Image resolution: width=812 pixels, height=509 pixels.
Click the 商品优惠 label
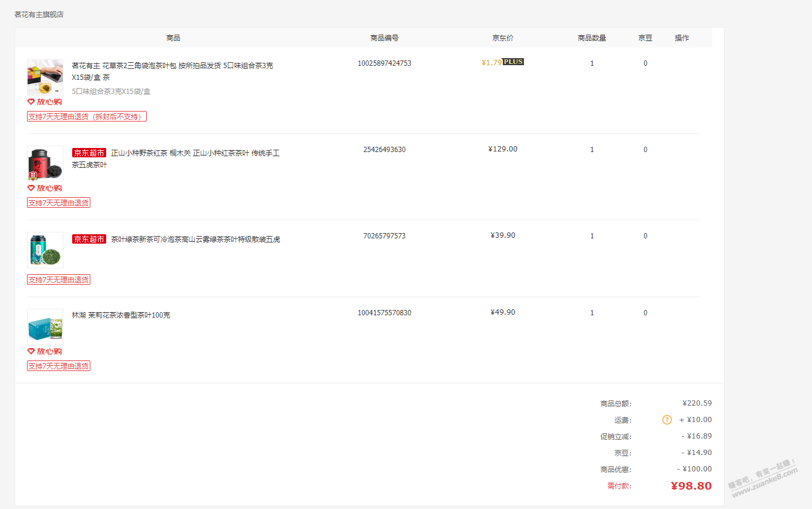(615, 470)
